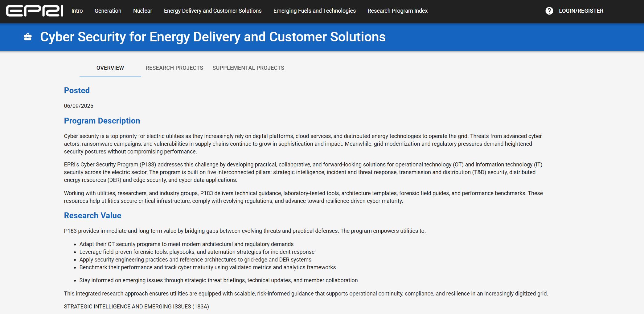Open the Intro menu item
Viewport: 644px width, 314px height.
click(x=77, y=11)
